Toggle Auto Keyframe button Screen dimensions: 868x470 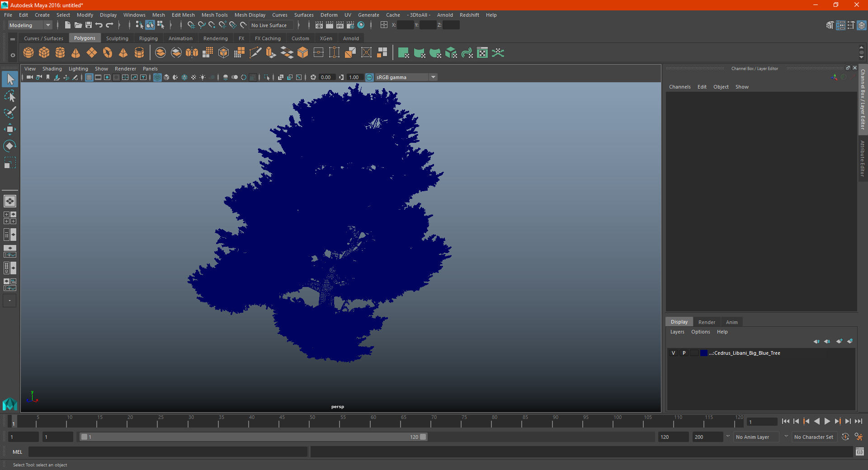pyautogui.click(x=845, y=437)
